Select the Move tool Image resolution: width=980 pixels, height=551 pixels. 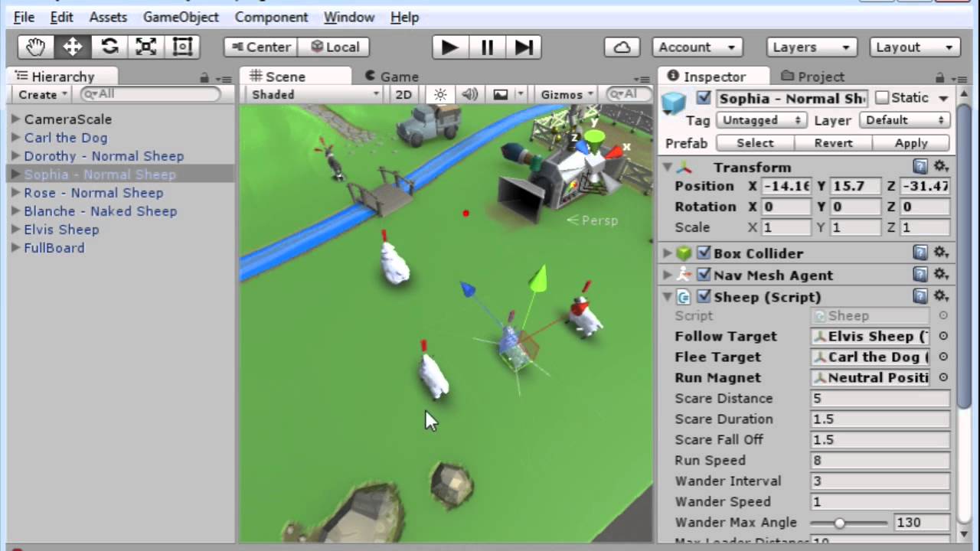click(73, 47)
